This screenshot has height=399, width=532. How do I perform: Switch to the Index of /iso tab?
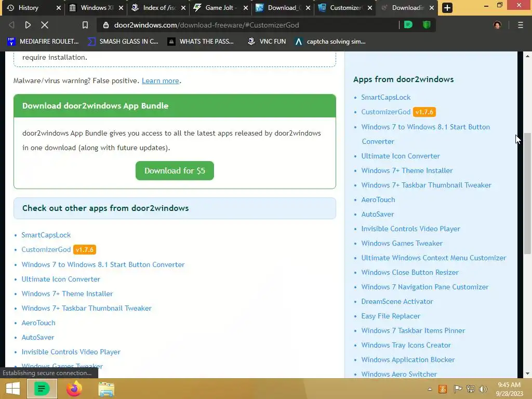click(159, 8)
